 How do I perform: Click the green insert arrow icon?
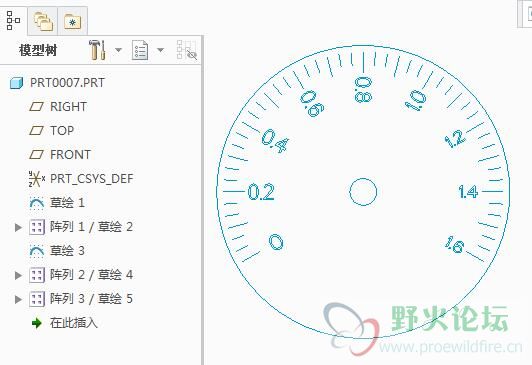click(37, 323)
